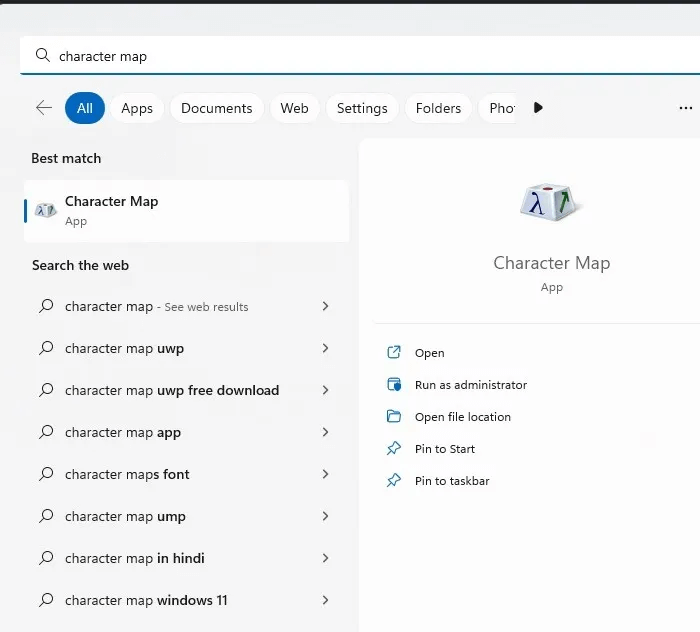Click the Character Map title in preview pane

551,263
